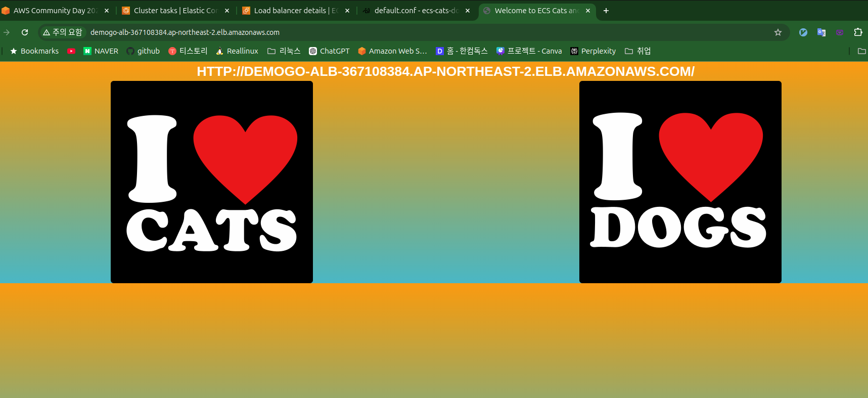868x398 pixels.
Task: Open the github bookmark
Action: (x=143, y=51)
